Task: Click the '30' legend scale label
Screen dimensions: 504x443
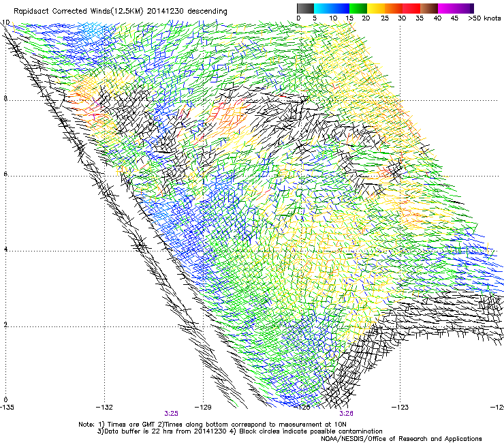Action: 402,18
